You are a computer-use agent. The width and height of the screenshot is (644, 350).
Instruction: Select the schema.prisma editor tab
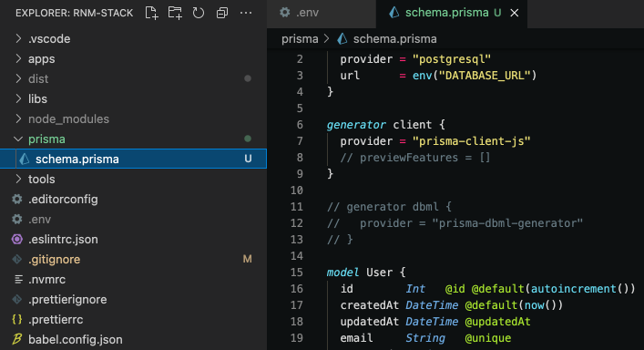[x=452, y=14]
